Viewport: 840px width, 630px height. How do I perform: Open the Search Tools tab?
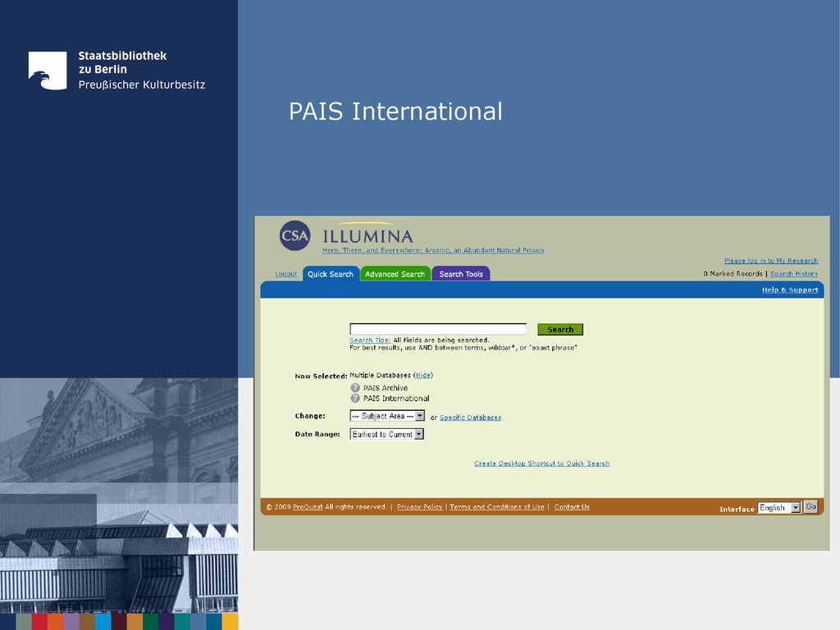tap(461, 274)
